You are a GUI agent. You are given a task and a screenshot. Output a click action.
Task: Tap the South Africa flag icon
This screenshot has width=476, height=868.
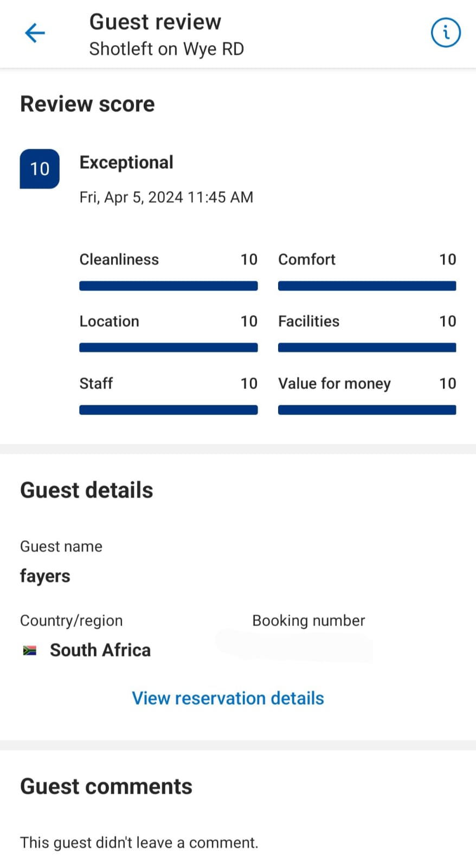(30, 650)
